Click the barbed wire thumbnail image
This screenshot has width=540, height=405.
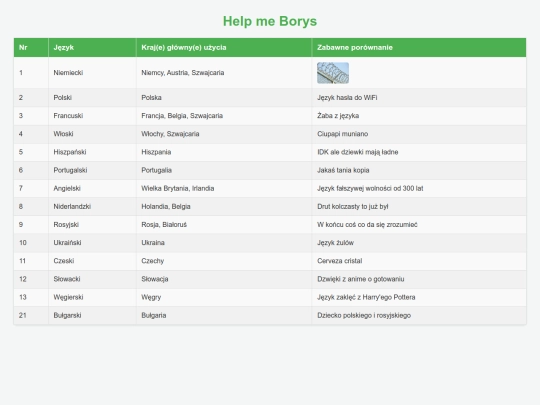coord(333,73)
